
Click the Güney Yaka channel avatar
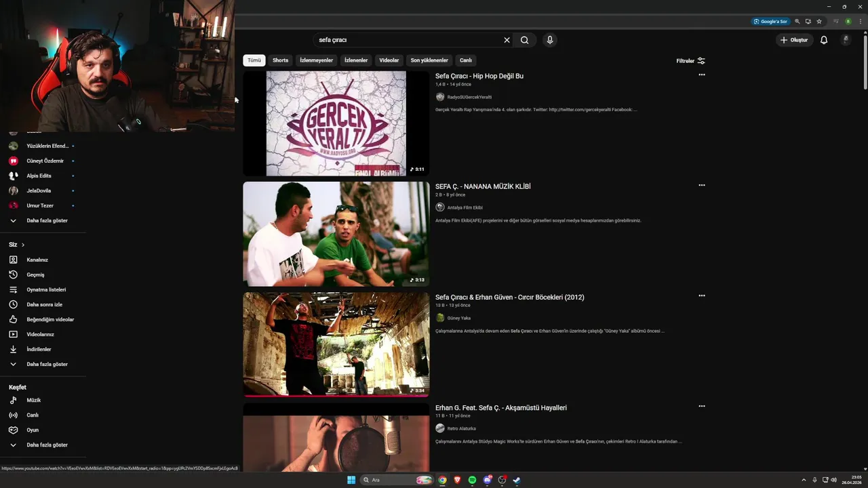440,318
